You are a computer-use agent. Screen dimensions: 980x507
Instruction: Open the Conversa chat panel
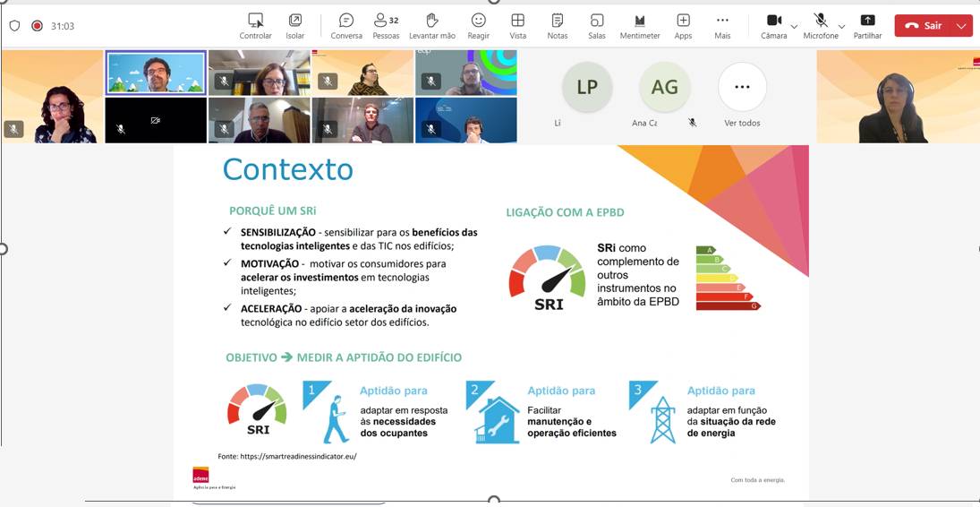(x=346, y=26)
